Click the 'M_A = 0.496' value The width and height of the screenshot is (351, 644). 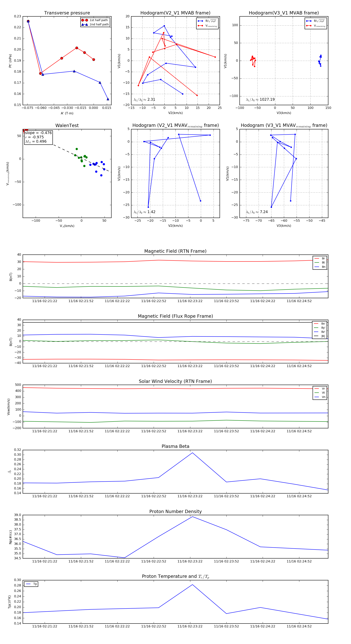point(36,141)
